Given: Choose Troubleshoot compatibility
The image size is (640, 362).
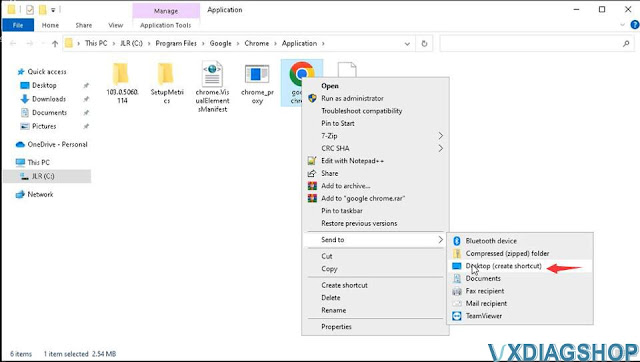Looking at the screenshot, I should (x=362, y=111).
